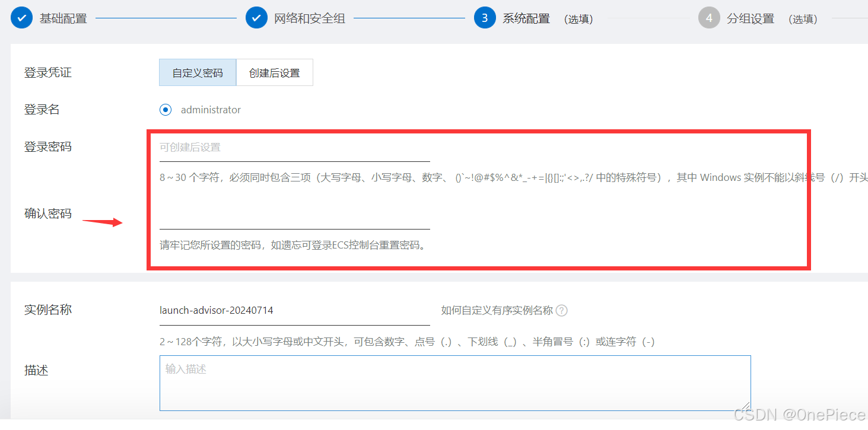This screenshot has width=868, height=430.
Task: Go to 基础配置 step label
Action: (x=63, y=18)
